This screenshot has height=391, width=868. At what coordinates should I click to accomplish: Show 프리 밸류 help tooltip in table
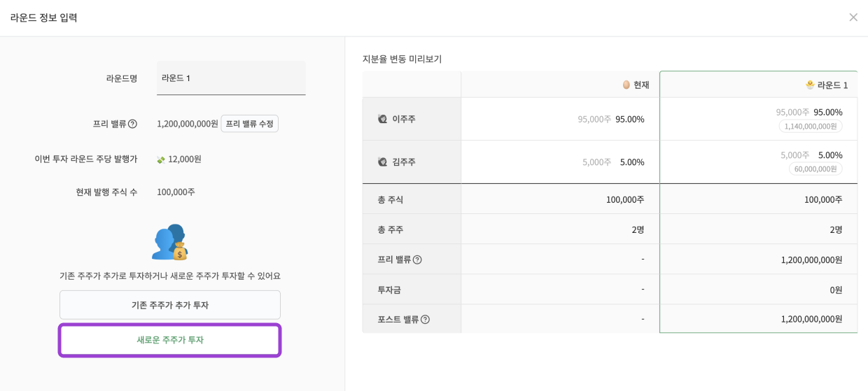coord(417,260)
